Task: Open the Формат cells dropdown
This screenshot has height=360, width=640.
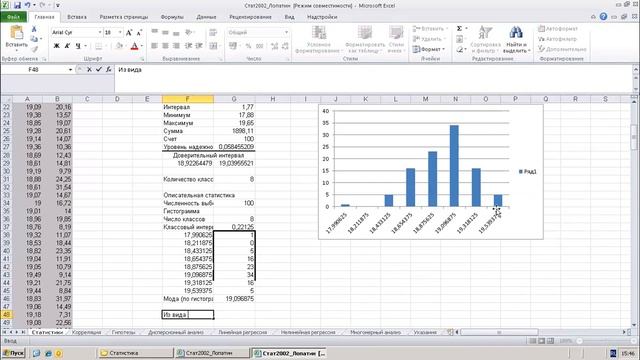Action: pyautogui.click(x=428, y=49)
